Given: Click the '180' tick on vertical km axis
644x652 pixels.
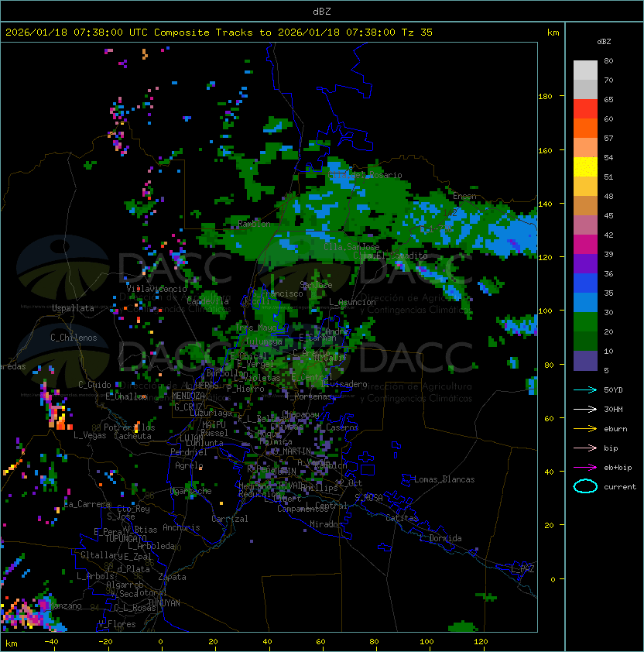Looking at the screenshot, I should 545,96.
